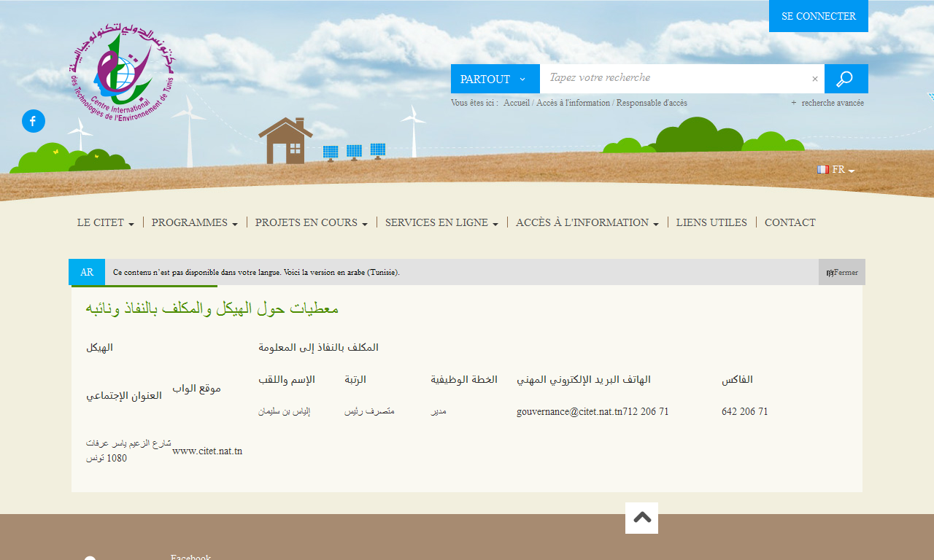Expand the SERVICES EN LIGNE menu

pos(442,222)
